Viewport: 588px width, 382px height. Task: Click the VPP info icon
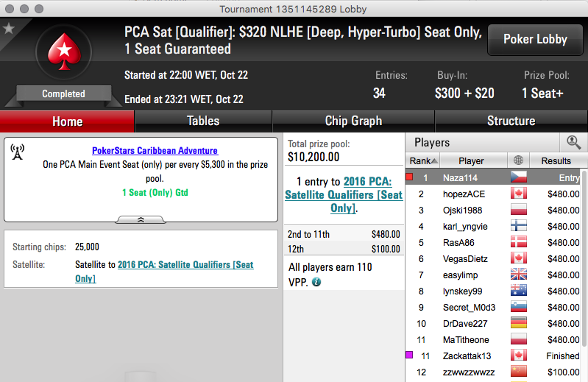(316, 282)
